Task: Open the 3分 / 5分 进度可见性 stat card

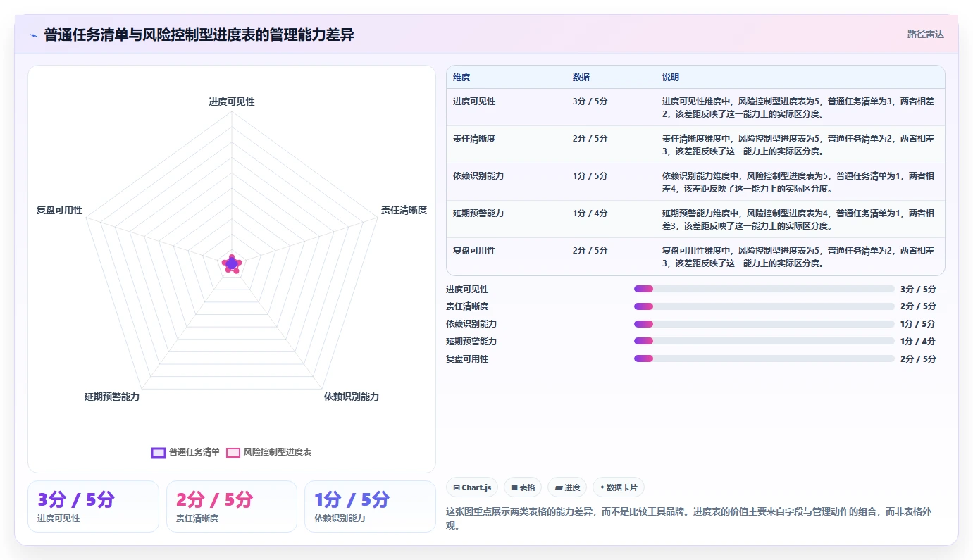Action: point(93,506)
